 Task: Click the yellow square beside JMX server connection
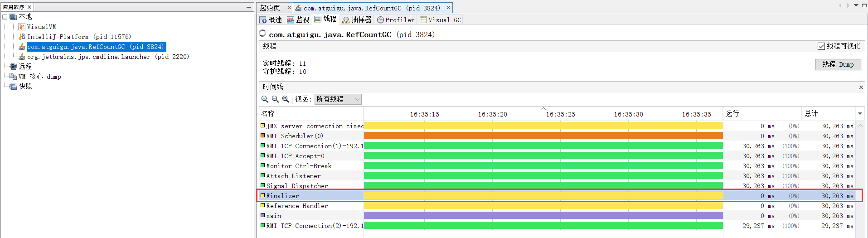click(262, 126)
